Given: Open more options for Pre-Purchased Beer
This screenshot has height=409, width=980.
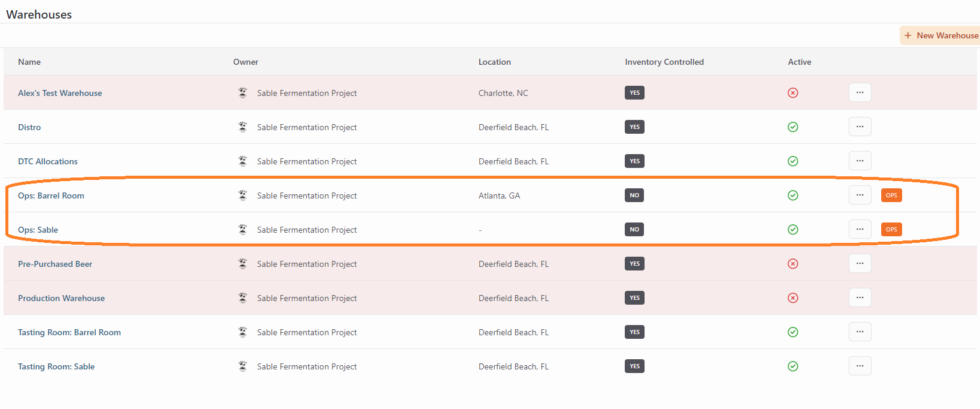Looking at the screenshot, I should pyautogui.click(x=860, y=263).
